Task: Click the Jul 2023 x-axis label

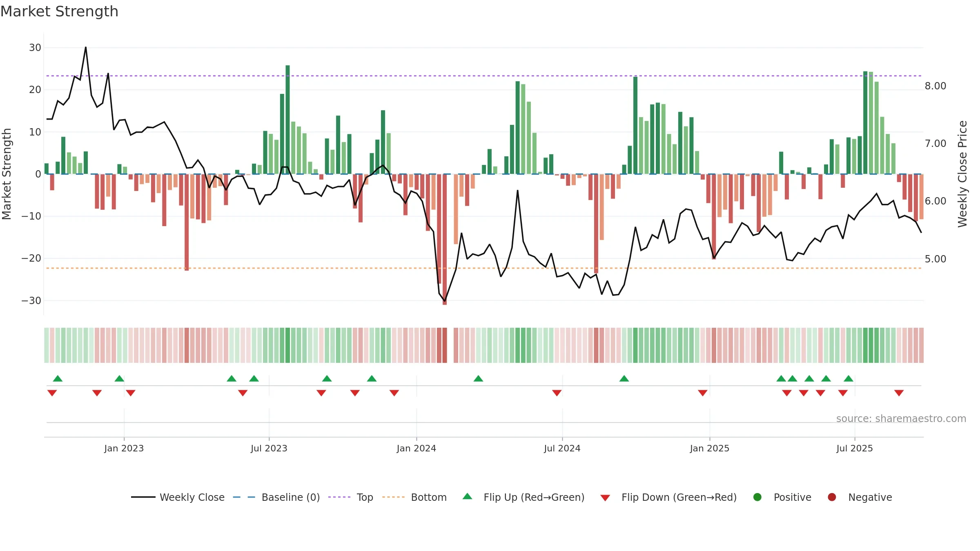Action: (x=269, y=448)
